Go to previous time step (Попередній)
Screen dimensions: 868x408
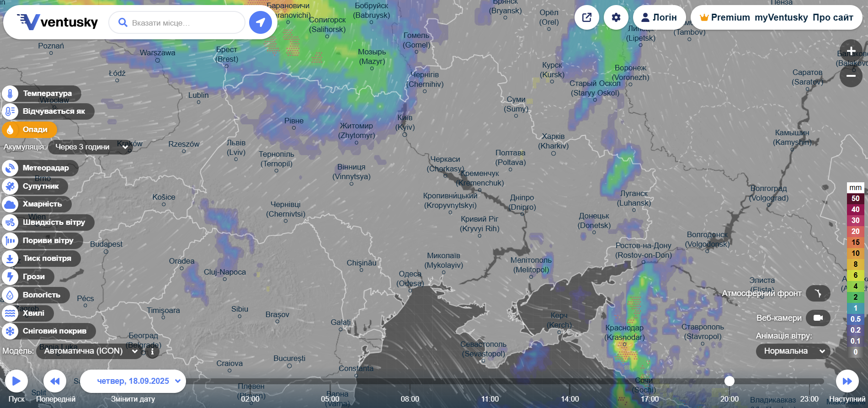click(x=55, y=381)
